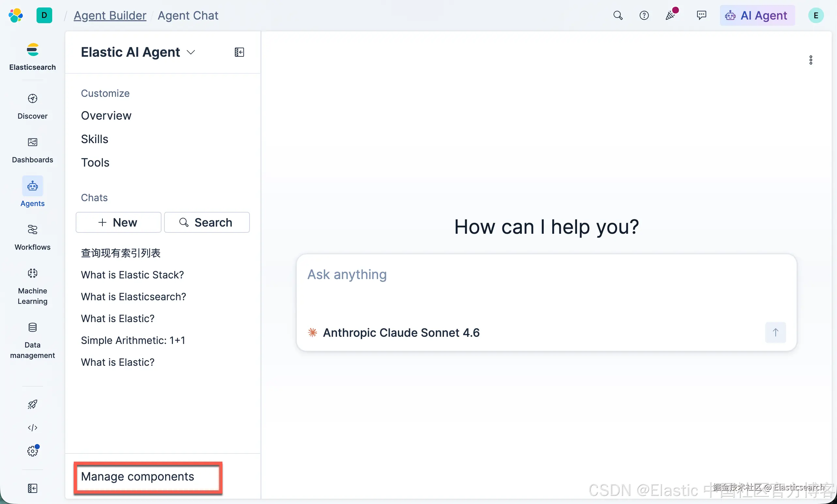This screenshot has height=504, width=837.
Task: Open the three-dot more options menu
Action: pos(811,60)
